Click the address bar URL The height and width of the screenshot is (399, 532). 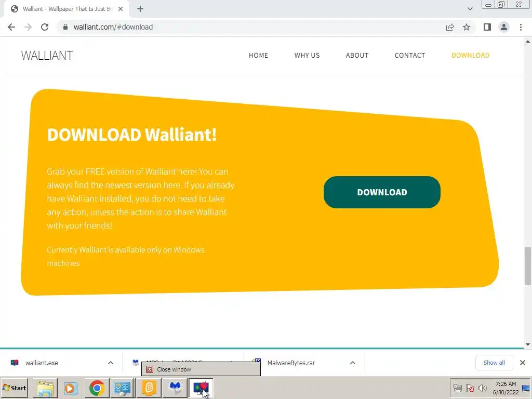coord(113,27)
